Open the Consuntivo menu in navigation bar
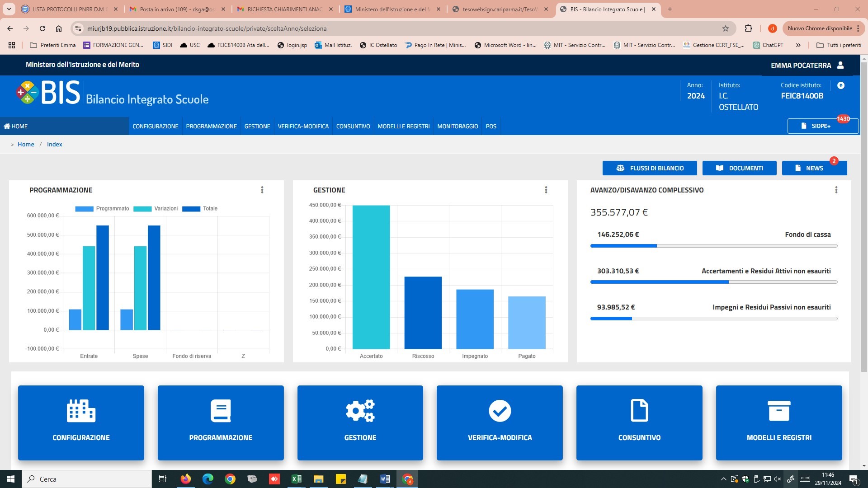 coord(353,127)
